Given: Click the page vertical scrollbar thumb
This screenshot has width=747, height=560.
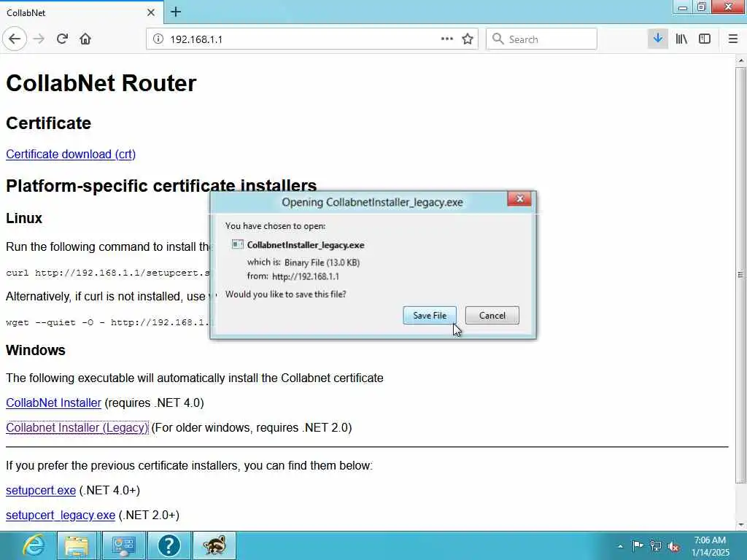Looking at the screenshot, I should pyautogui.click(x=740, y=275).
